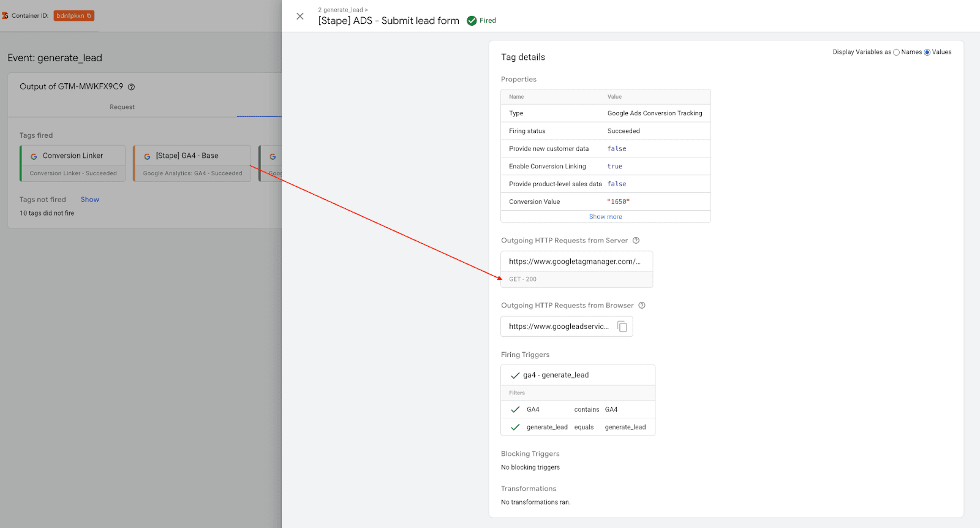Click the Google icon on Conversion Linker tag

[x=34, y=157]
